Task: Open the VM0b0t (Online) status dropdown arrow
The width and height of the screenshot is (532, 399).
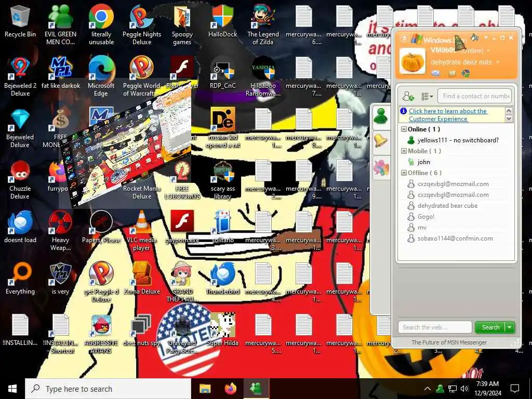Action: 488,50
